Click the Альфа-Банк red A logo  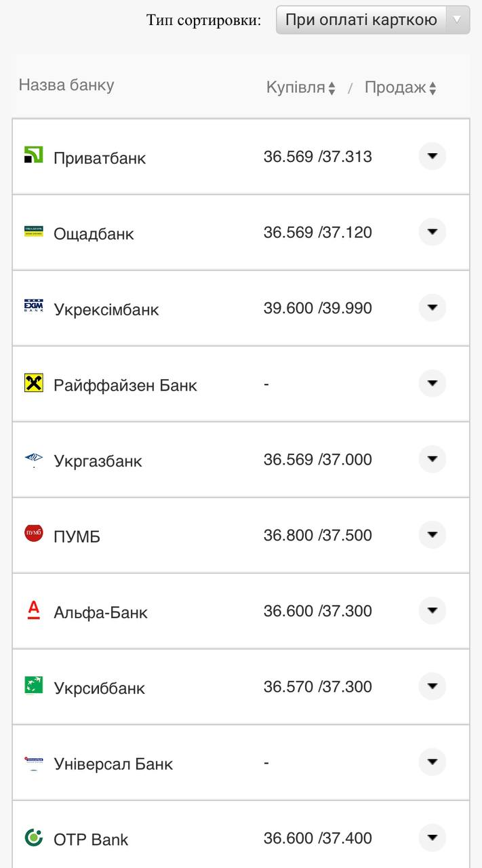[x=33, y=610]
